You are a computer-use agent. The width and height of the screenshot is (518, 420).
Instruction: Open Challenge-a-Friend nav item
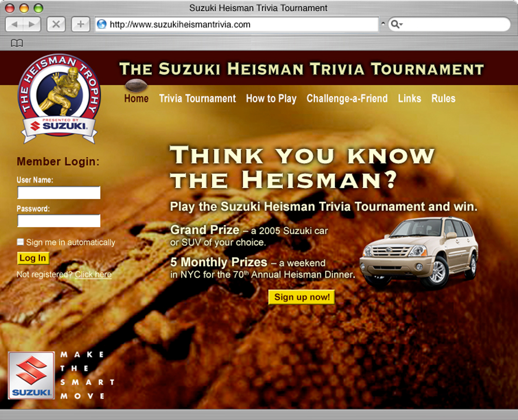tap(347, 98)
